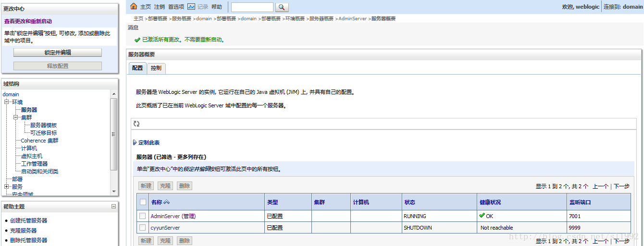Click the home icon in the top toolbar
The image size is (644, 246).
[x=134, y=7]
